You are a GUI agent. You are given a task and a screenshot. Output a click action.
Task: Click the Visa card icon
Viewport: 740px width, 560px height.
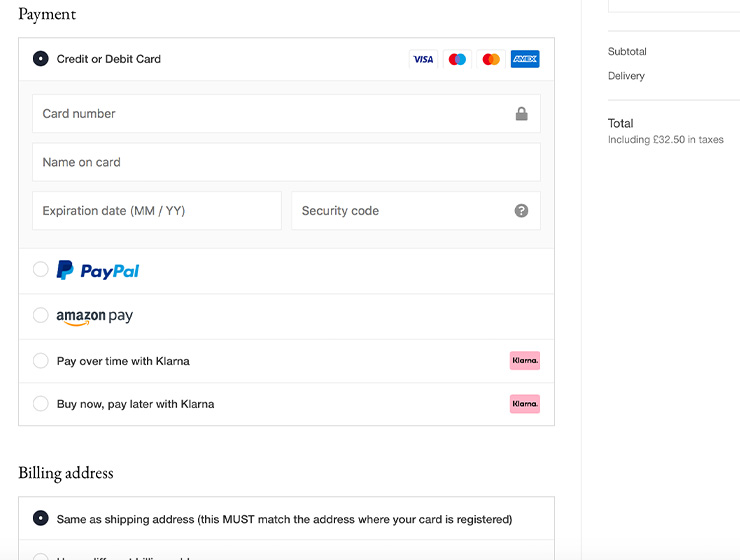tap(423, 59)
